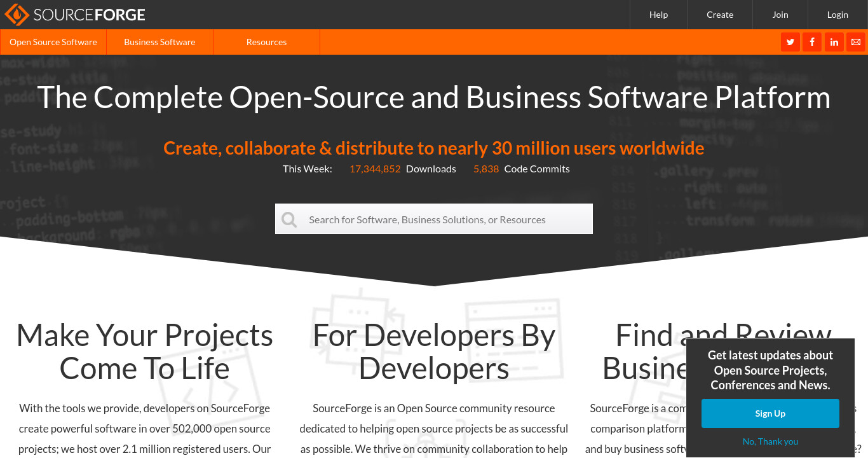Click the Make Your Projects Come To Life heading

(145, 352)
